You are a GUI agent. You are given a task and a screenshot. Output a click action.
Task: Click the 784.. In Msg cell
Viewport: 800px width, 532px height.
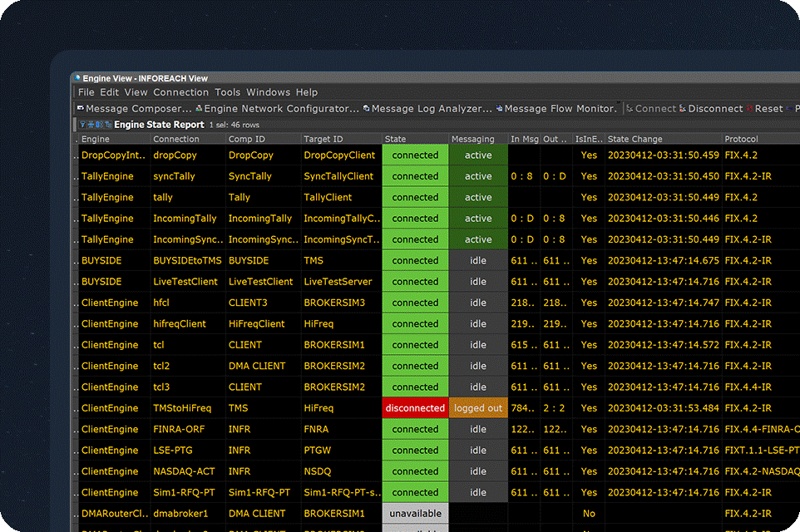coord(525,408)
